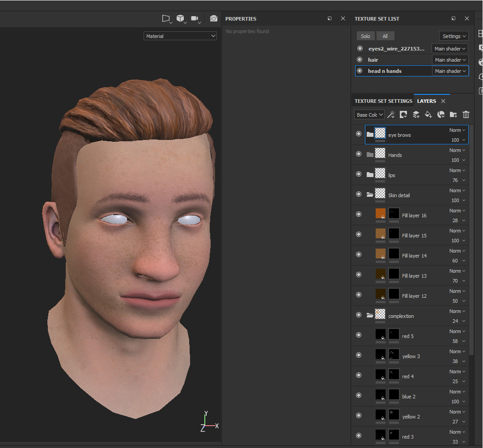The image size is (483, 448).
Task: Take a viewport screenshot with the camera icon
Action: [x=213, y=18]
